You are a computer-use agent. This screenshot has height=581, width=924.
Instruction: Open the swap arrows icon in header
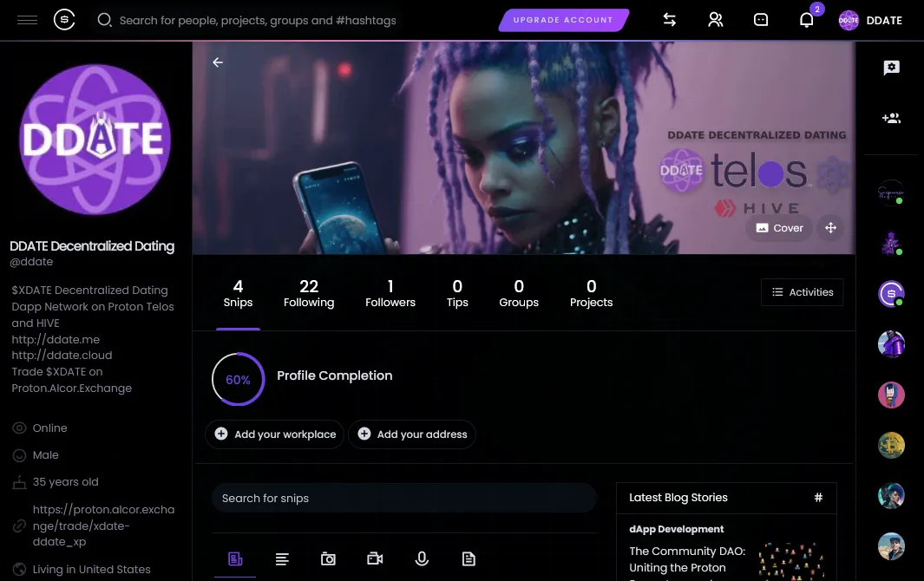coord(670,20)
